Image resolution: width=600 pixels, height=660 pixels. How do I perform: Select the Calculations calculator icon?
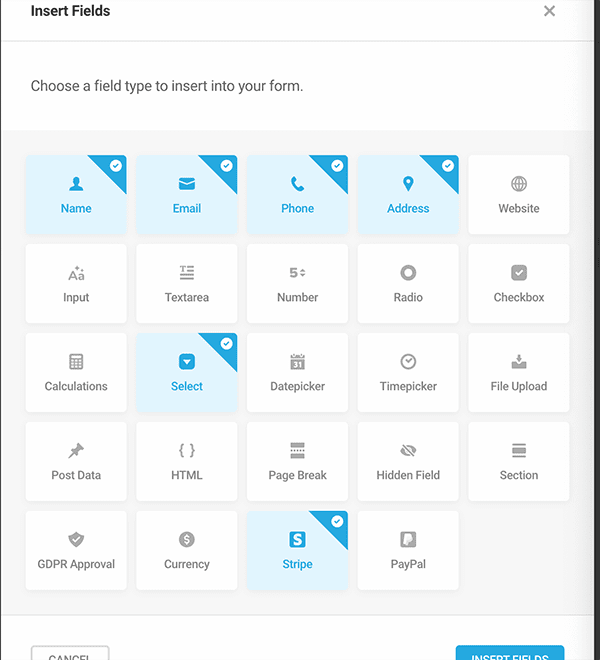point(76,362)
